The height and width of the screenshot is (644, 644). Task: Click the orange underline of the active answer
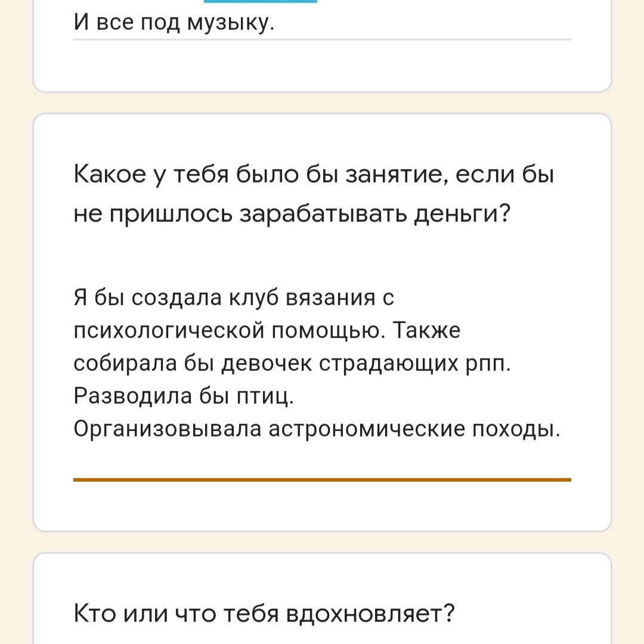[x=322, y=479]
